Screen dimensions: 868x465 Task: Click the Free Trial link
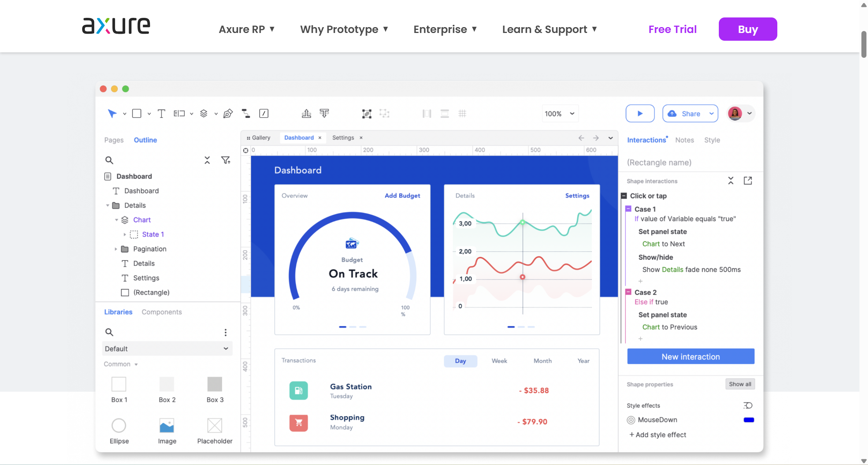point(673,29)
